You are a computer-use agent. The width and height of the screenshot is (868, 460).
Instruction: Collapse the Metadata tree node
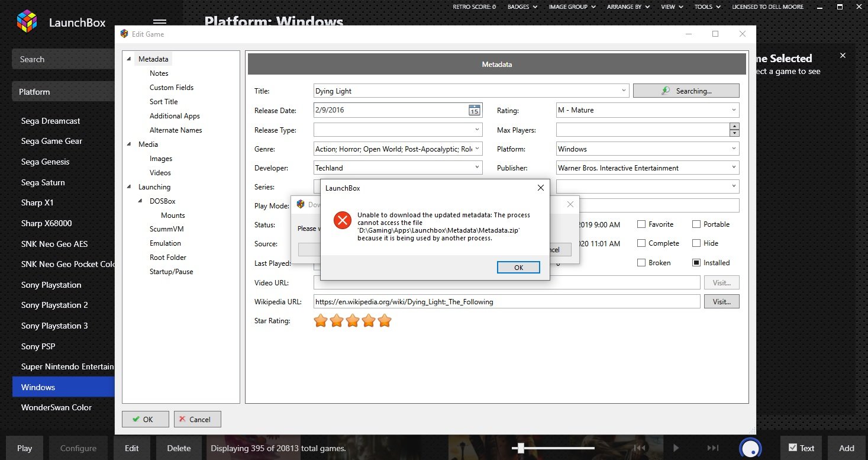pos(130,59)
